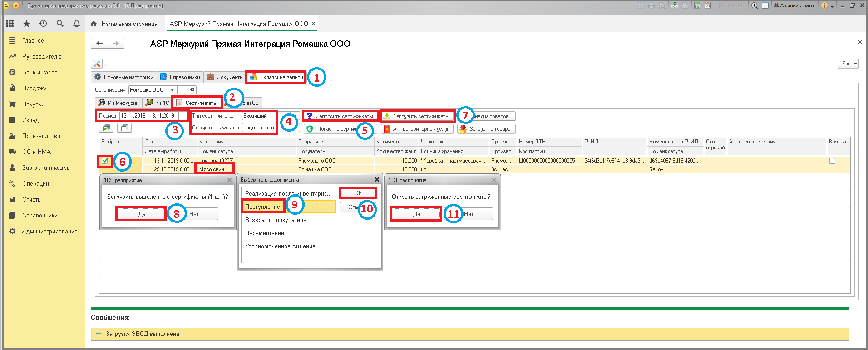Screen dimensions: 868x350
Task: Toggle the split-panel layout icon in title bar
Action: [x=765, y=5]
